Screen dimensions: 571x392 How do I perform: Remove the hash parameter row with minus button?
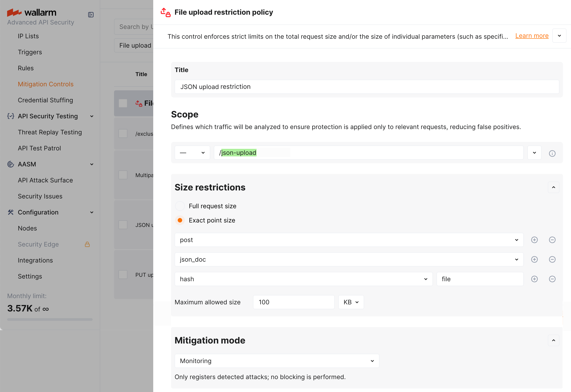point(552,279)
